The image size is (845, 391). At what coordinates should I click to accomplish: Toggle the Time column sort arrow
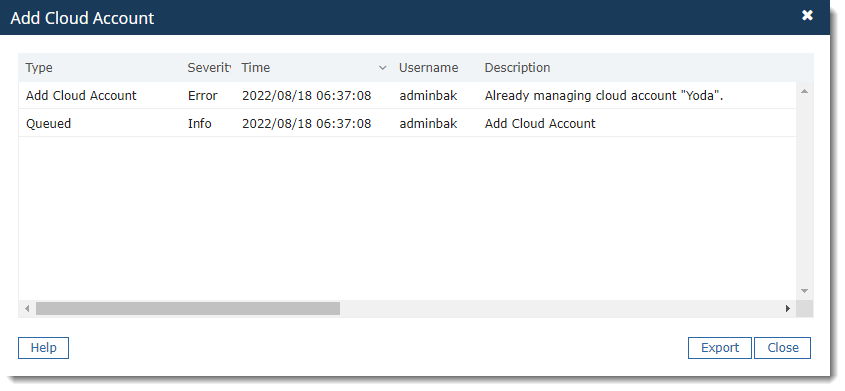point(383,68)
